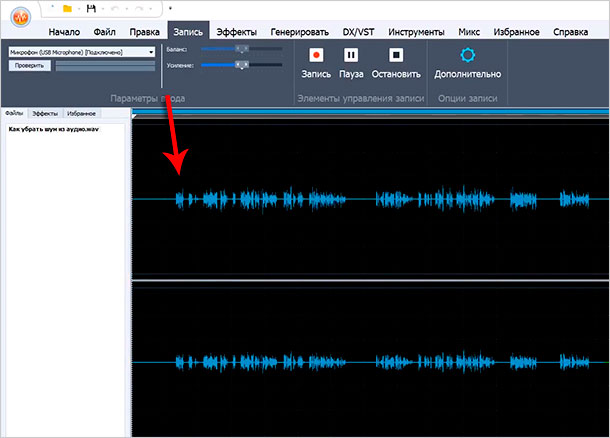This screenshot has height=438, width=610.
Task: Open undo history dropdown arrow
Action: click(x=126, y=9)
